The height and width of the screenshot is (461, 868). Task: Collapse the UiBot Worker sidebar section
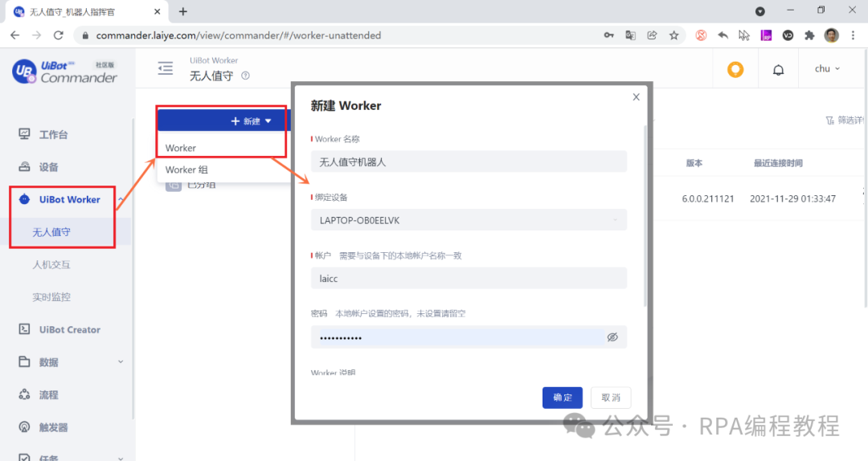click(120, 200)
